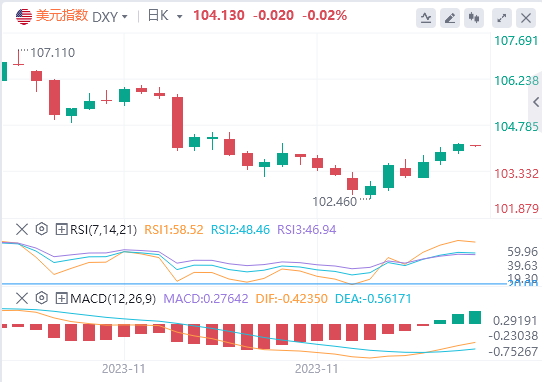Select the MACD(12,26,9) label
The height and width of the screenshot is (382, 542).
pos(113,298)
